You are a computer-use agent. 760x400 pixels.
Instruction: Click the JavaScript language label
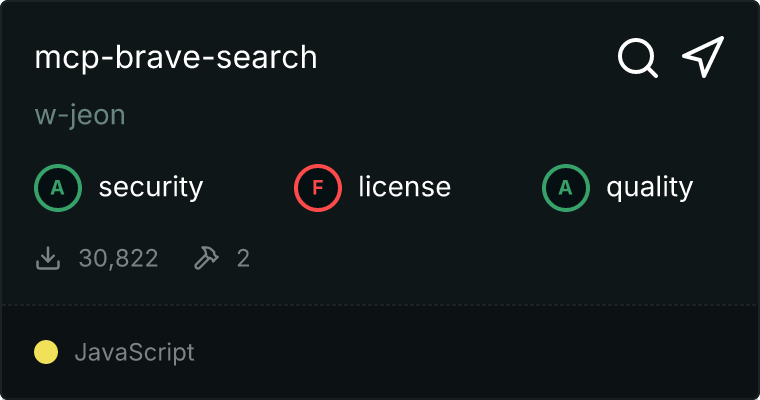(134, 352)
